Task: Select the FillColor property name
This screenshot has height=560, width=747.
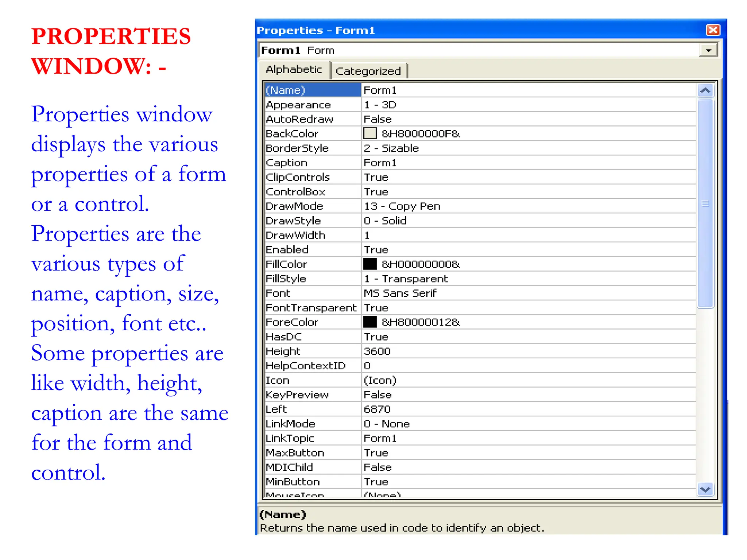Action: [313, 264]
